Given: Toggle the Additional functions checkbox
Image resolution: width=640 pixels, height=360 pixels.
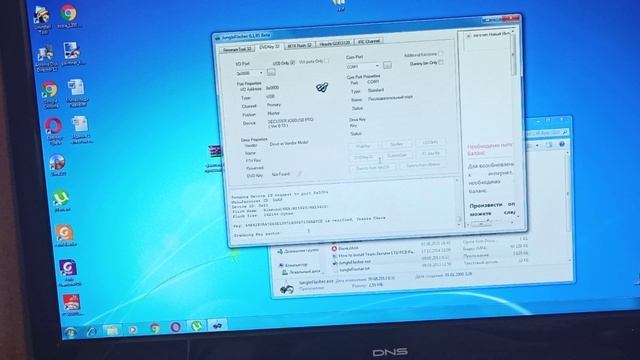Looking at the screenshot, I should (x=440, y=53).
